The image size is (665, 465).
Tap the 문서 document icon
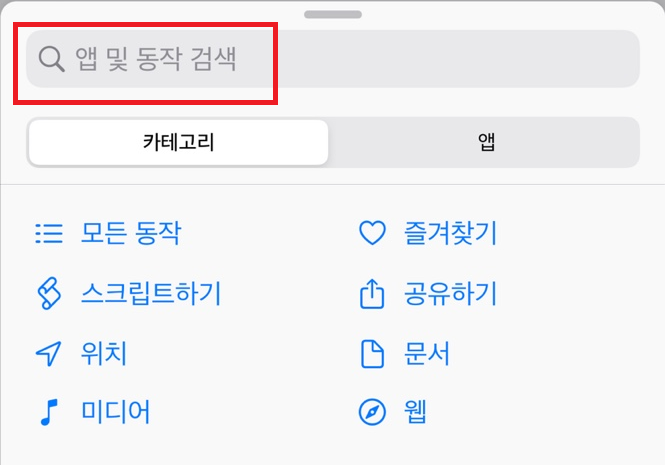[x=372, y=353]
